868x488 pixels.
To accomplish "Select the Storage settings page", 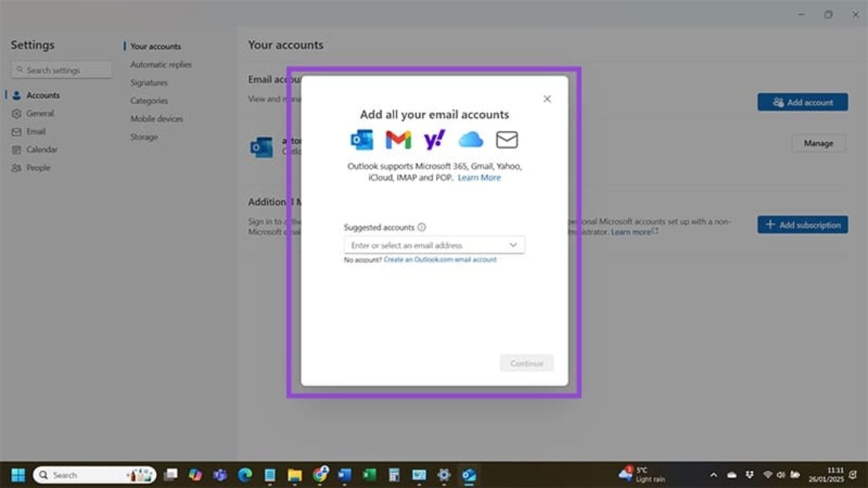I will (x=144, y=136).
